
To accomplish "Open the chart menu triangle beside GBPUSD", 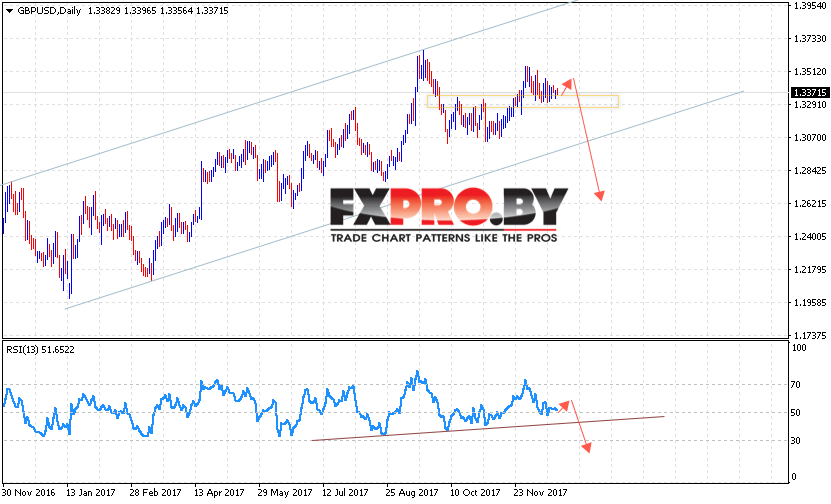I will (9, 11).
